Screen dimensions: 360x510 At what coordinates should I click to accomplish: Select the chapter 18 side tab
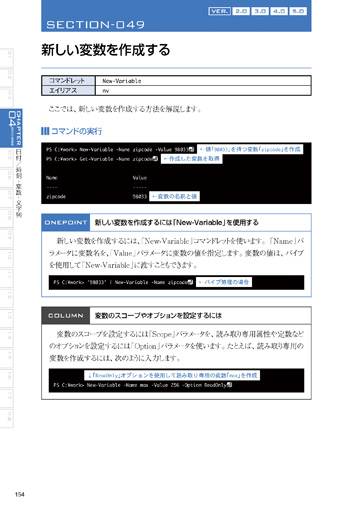(8, 418)
